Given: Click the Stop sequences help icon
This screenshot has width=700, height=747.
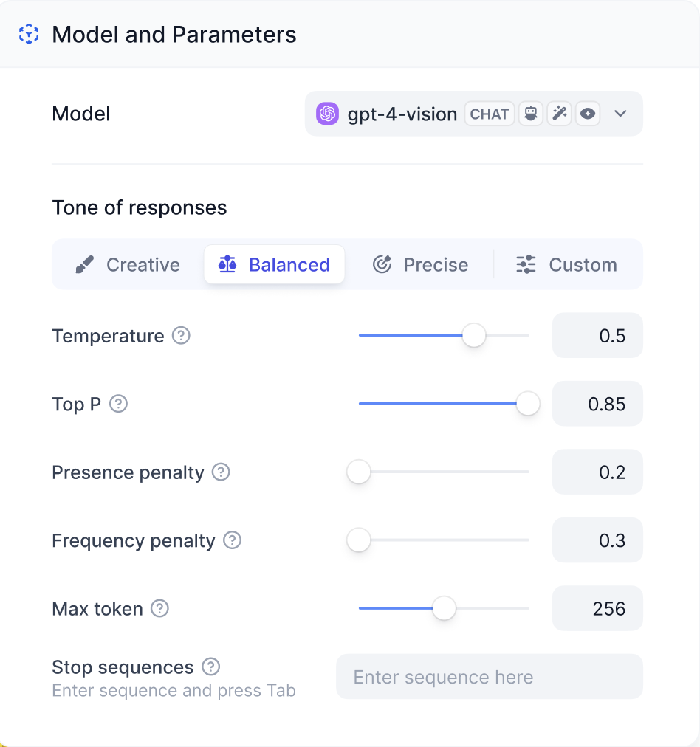Looking at the screenshot, I should pyautogui.click(x=211, y=667).
